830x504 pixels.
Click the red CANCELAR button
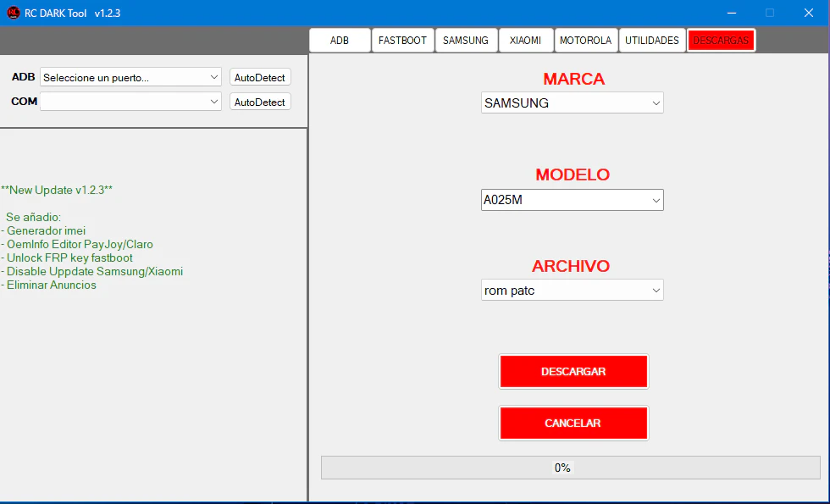click(x=573, y=423)
